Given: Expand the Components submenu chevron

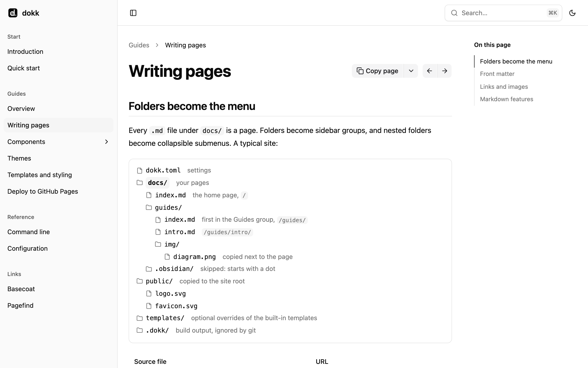Looking at the screenshot, I should pyautogui.click(x=106, y=142).
